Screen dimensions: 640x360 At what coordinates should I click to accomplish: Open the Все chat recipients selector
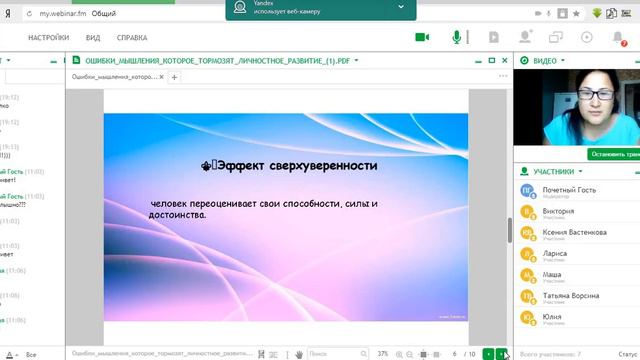[31, 355]
